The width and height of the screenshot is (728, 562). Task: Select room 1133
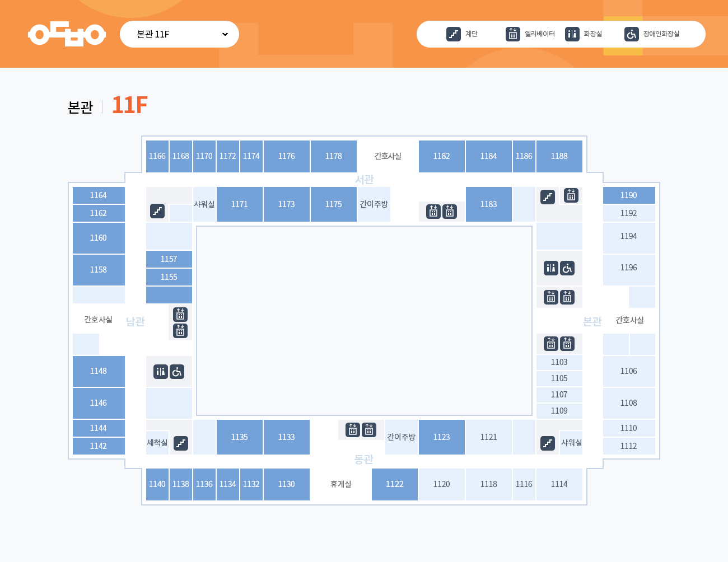(287, 437)
